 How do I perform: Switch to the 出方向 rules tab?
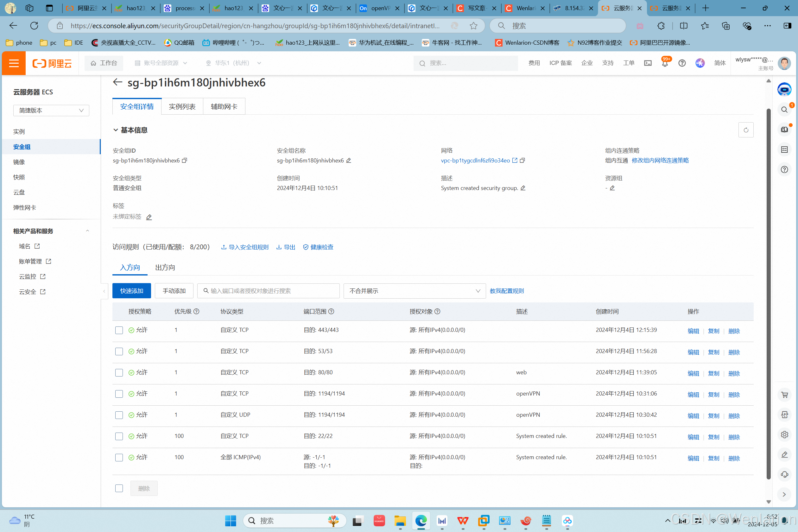pos(165,268)
